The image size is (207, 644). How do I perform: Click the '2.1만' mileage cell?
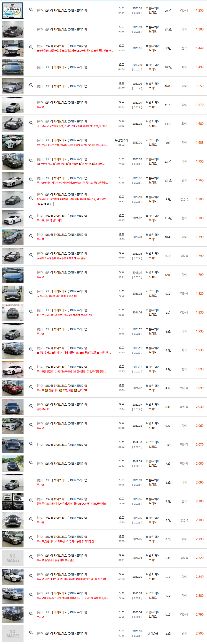(168, 634)
